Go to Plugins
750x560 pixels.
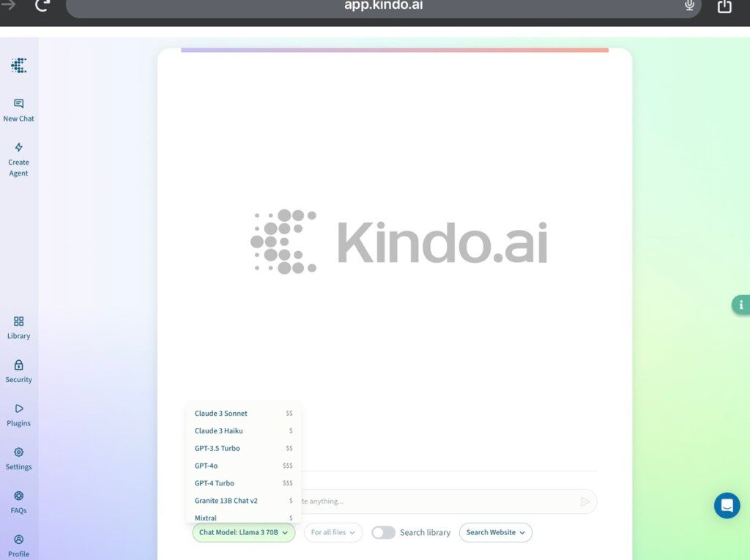tap(18, 415)
